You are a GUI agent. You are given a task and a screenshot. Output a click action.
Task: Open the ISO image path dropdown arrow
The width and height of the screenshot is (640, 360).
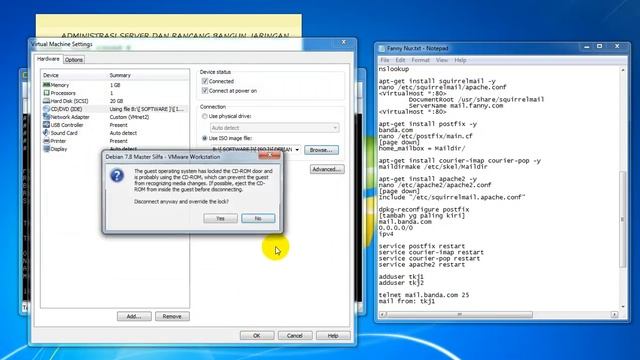(x=297, y=150)
